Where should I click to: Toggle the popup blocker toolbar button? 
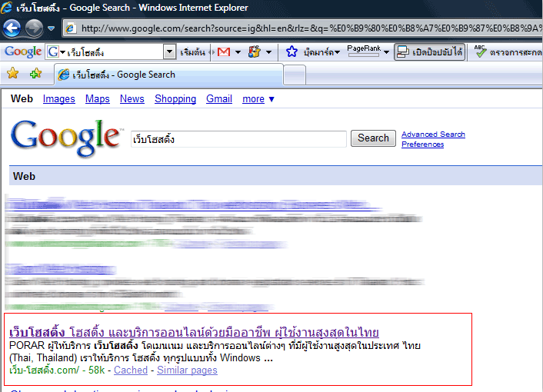pos(429,52)
